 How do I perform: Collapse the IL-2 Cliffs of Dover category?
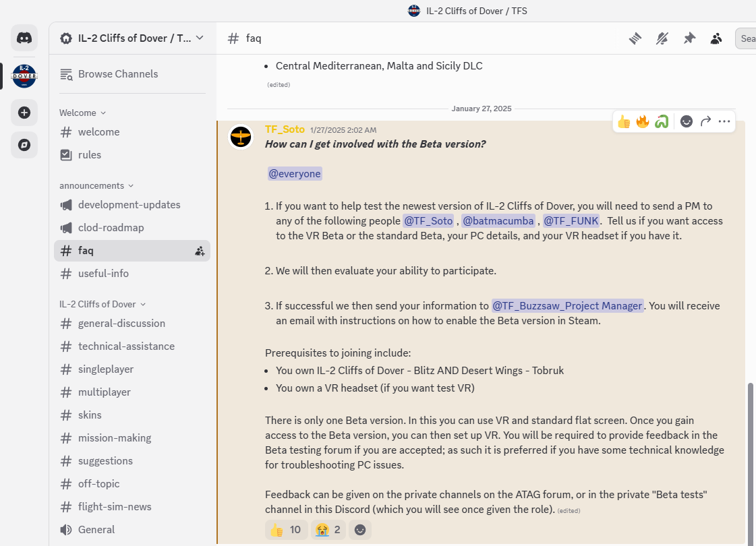coord(103,304)
